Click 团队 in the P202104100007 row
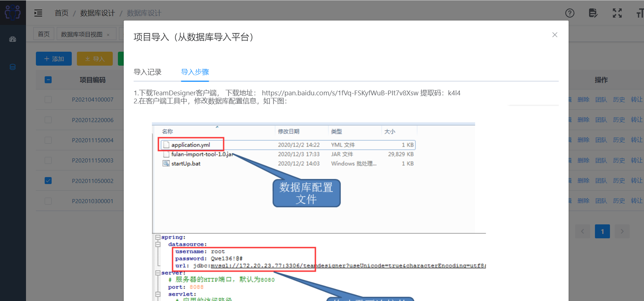The height and width of the screenshot is (301, 644). [x=601, y=100]
